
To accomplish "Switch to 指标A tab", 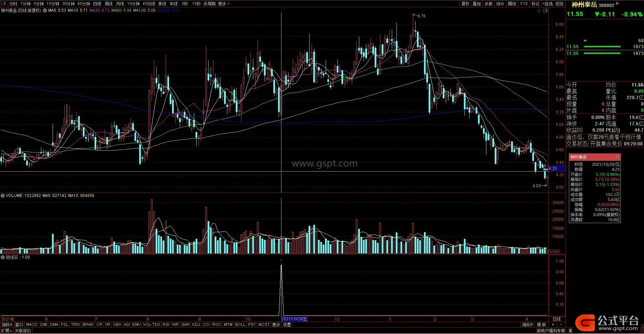I will [7, 325].
